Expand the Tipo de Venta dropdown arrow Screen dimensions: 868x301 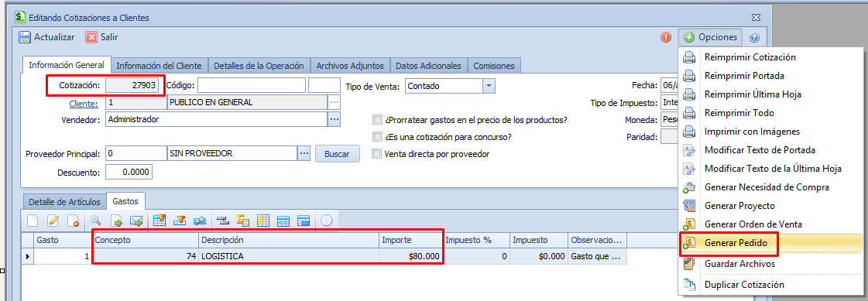489,86
